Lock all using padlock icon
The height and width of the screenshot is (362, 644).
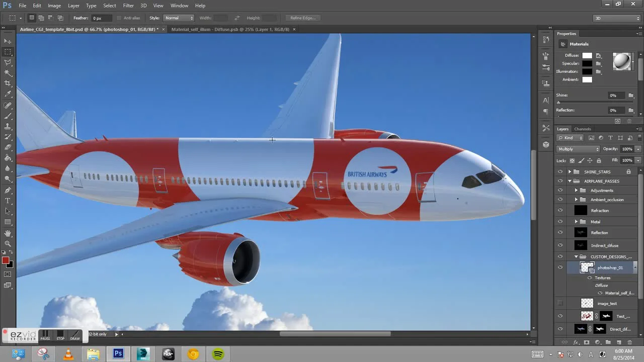coord(599,161)
